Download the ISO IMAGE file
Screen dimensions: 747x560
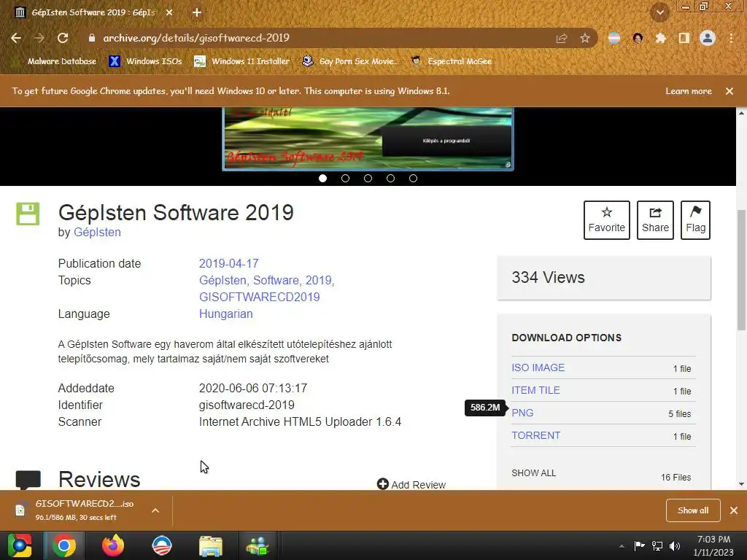pyautogui.click(x=538, y=367)
